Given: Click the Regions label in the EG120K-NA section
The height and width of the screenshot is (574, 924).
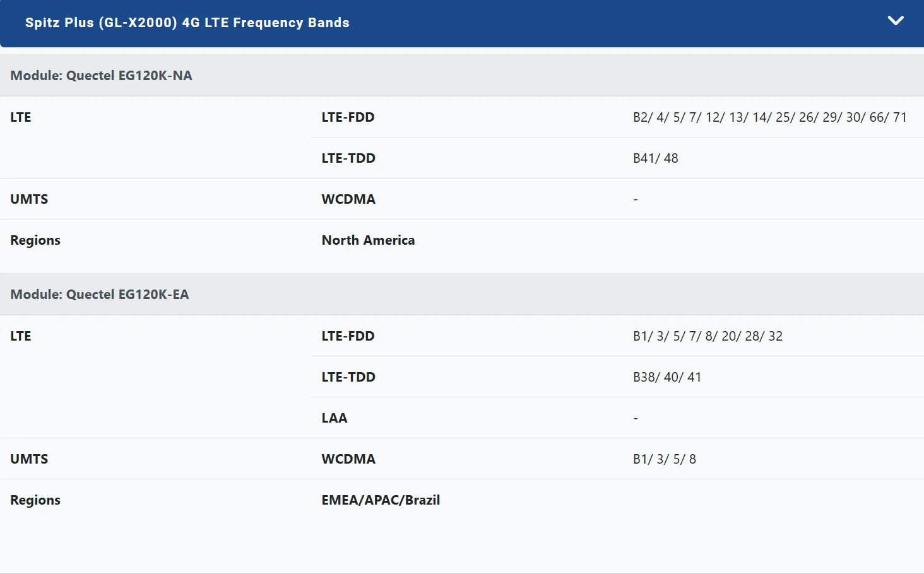Looking at the screenshot, I should [x=35, y=240].
